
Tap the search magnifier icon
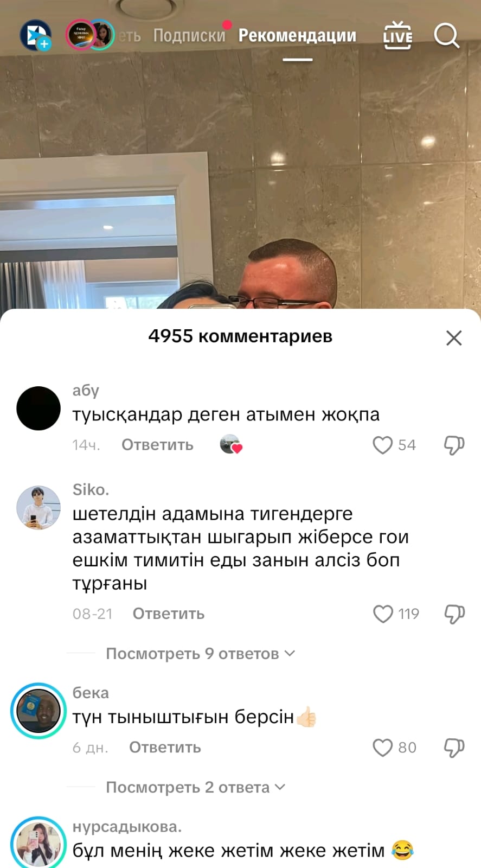(447, 35)
